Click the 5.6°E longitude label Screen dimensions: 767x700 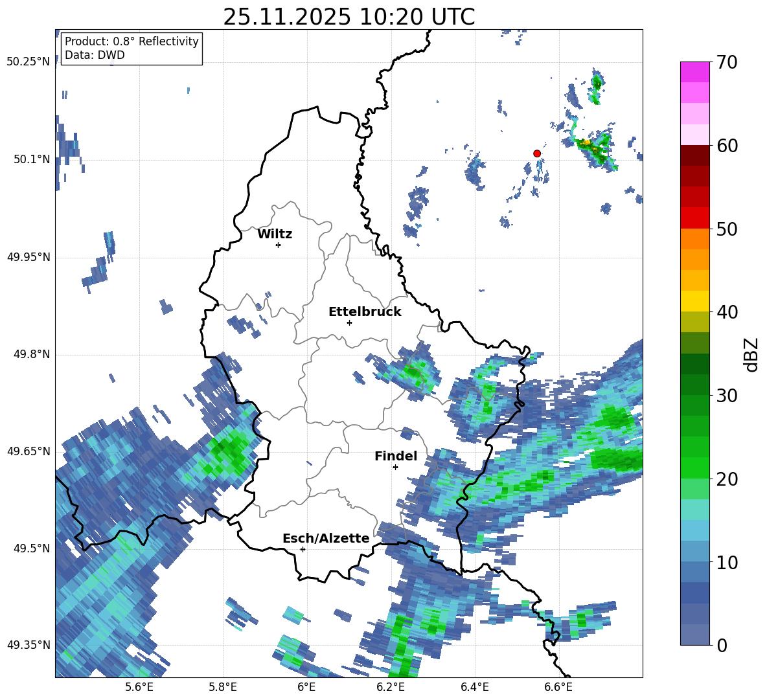coord(139,687)
